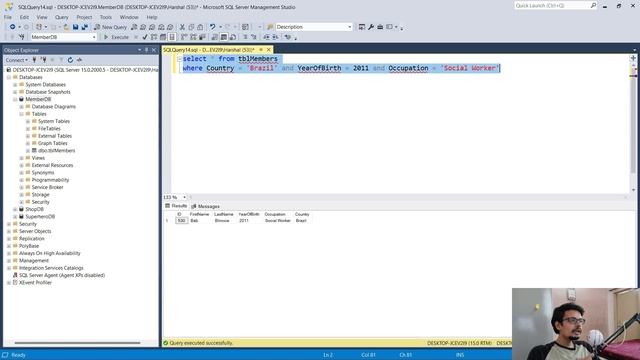The height and width of the screenshot is (360, 640).
Task: Select SQL Server Agent tree node
Action: (62, 275)
